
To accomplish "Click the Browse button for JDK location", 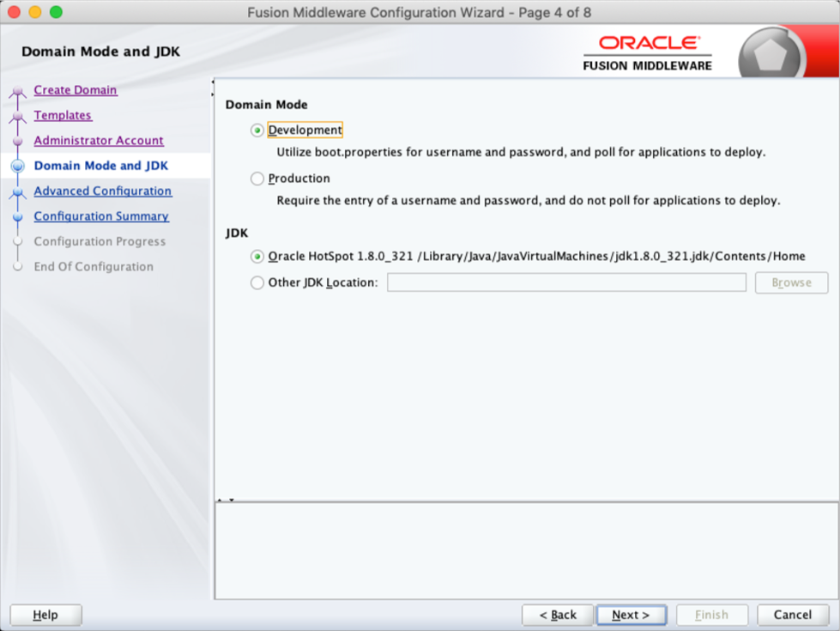I will (x=791, y=282).
